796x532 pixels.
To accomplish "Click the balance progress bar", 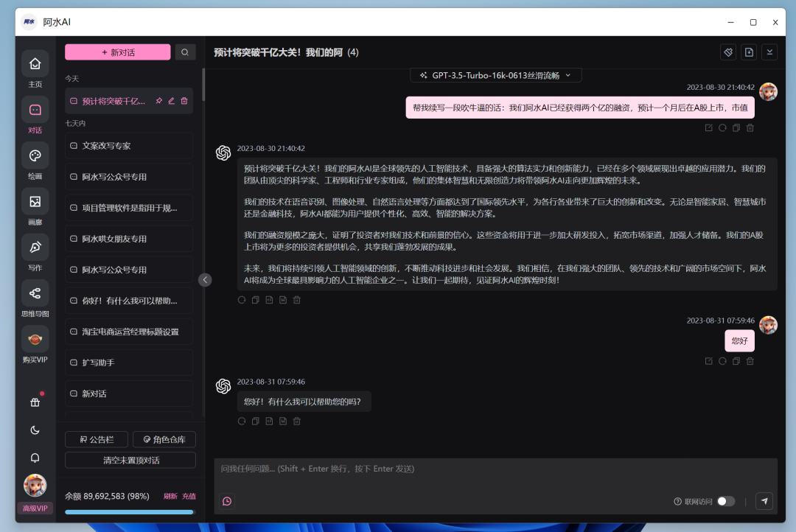I will click(x=130, y=512).
